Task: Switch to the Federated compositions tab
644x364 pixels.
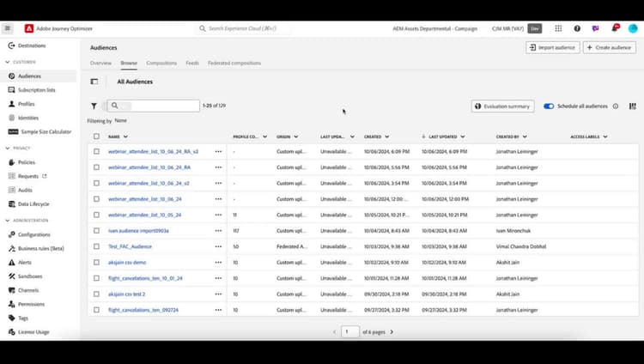Action: pyautogui.click(x=234, y=63)
